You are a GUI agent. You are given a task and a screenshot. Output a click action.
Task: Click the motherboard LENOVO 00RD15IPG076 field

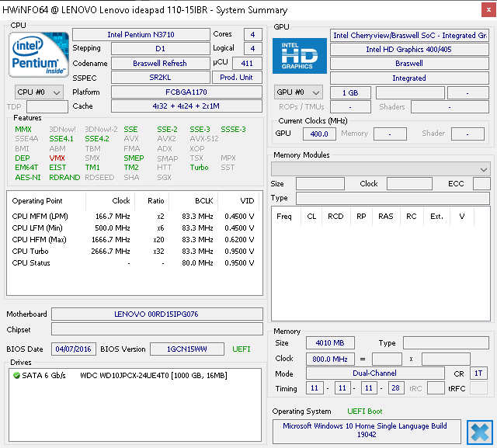(x=157, y=314)
